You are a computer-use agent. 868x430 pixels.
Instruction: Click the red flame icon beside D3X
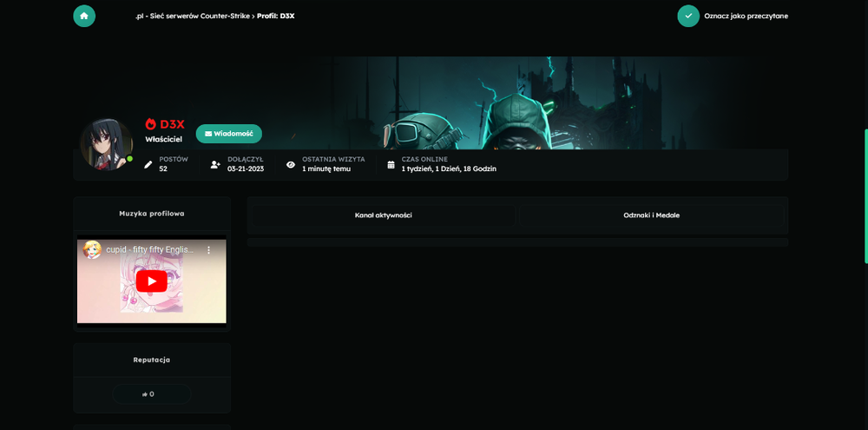click(x=150, y=124)
